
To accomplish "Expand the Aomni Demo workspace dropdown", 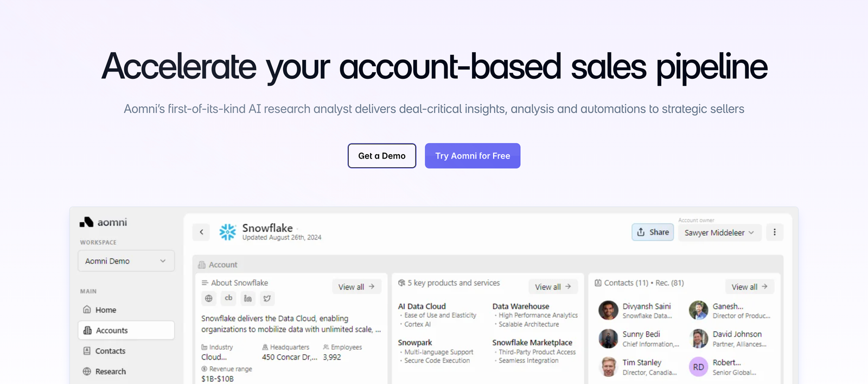I will [126, 261].
